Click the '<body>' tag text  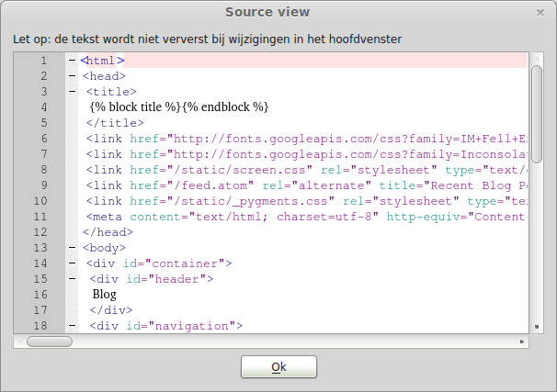point(105,248)
